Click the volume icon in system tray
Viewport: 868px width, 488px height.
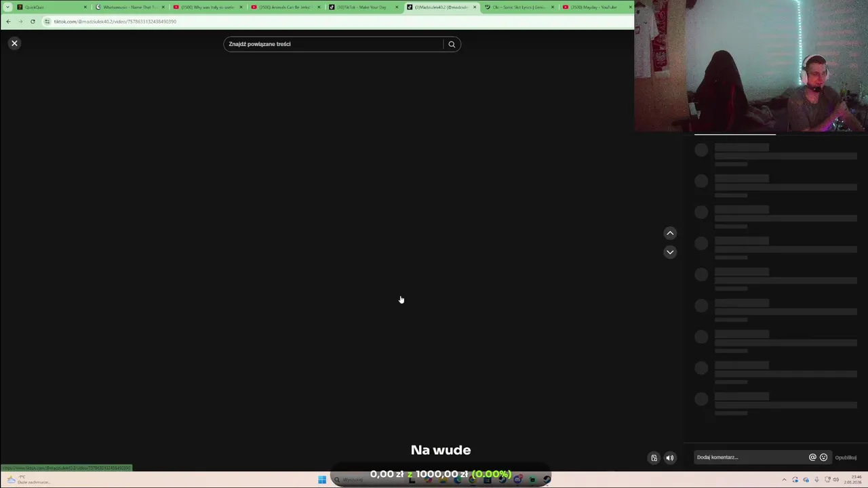837,480
